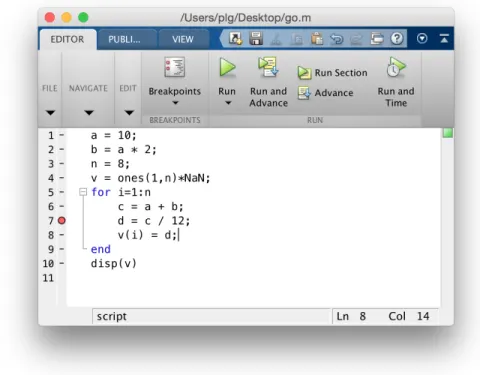Click the 'Col 14' status bar indicator
The image size is (480, 375).
(409, 316)
